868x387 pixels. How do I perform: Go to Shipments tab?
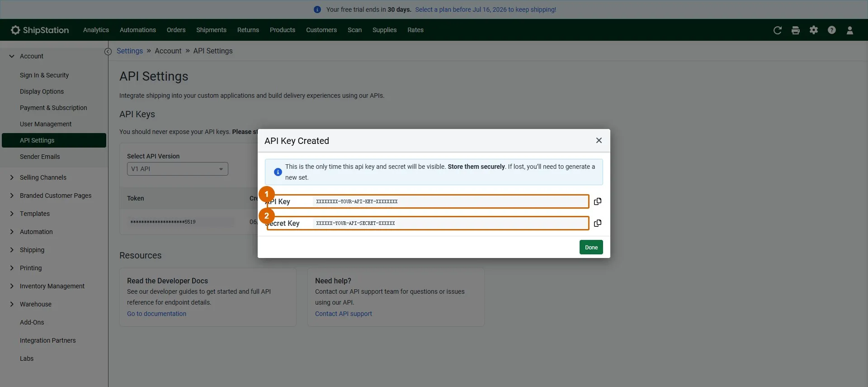click(211, 30)
